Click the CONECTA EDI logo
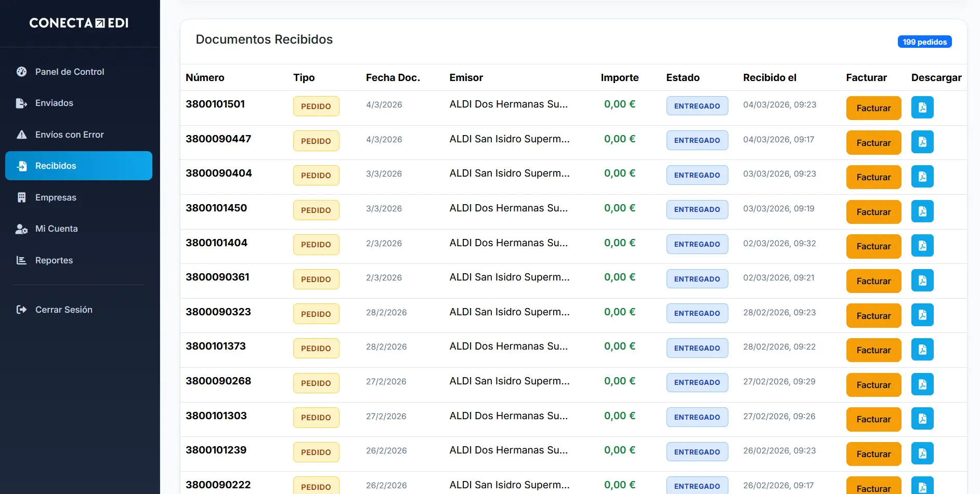980x494 pixels. click(x=79, y=23)
